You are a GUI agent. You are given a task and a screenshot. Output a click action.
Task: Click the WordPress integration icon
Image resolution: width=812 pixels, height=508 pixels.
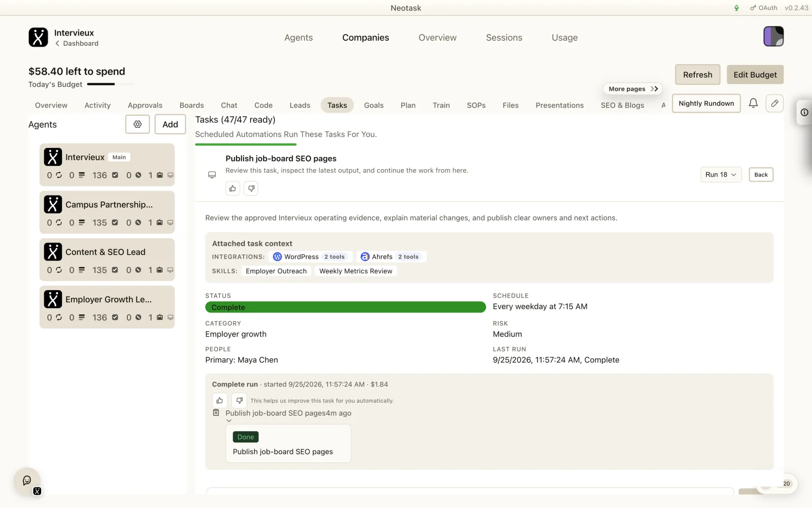pyautogui.click(x=278, y=257)
